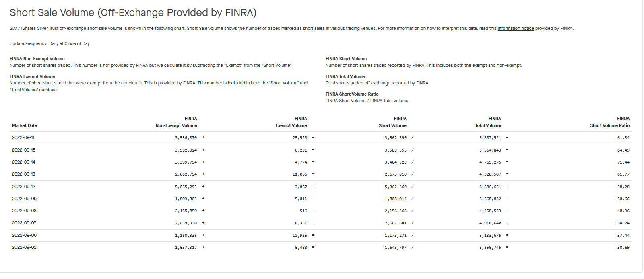The width and height of the screenshot is (644, 279).
Task: Click the 2022-09-12 market date cell
Action: coord(24,187)
